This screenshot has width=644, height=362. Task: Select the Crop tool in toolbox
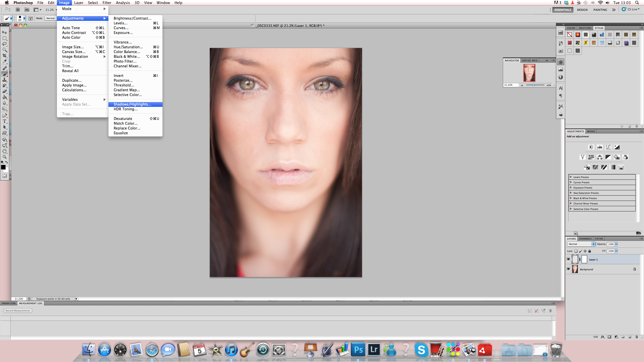click(x=5, y=56)
